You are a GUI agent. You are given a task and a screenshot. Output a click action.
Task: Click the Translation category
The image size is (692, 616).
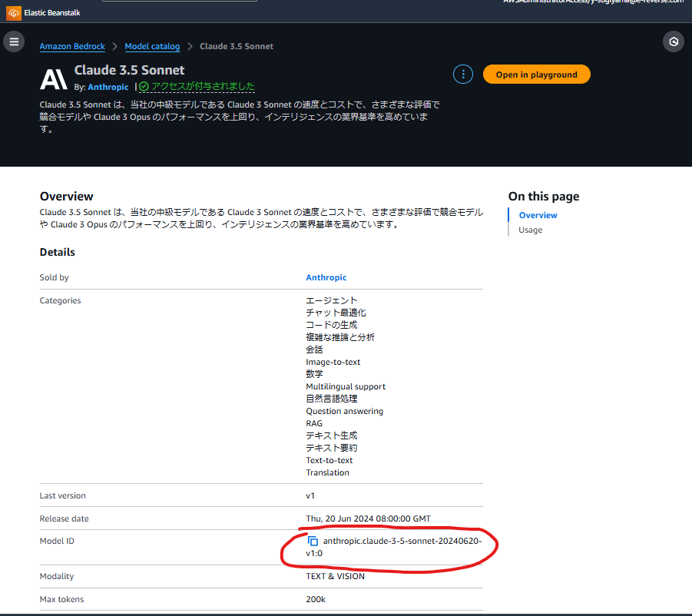[x=327, y=472]
